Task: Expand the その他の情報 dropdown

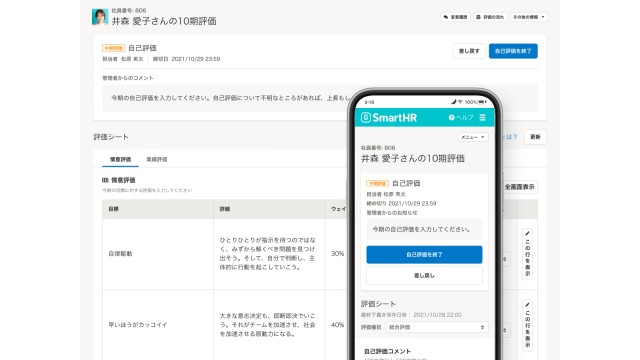Action: point(528,17)
